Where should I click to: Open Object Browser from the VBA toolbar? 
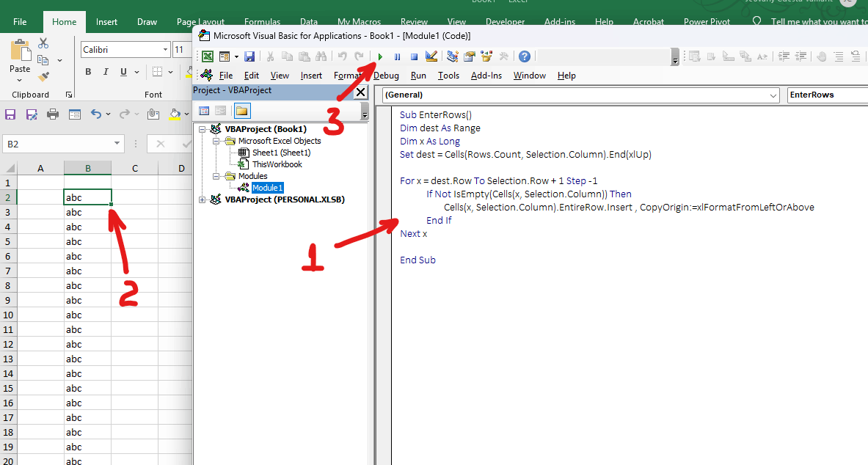tap(486, 56)
